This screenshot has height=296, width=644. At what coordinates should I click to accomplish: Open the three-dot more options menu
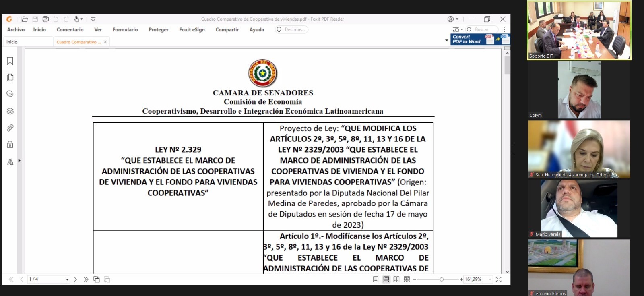504,29
